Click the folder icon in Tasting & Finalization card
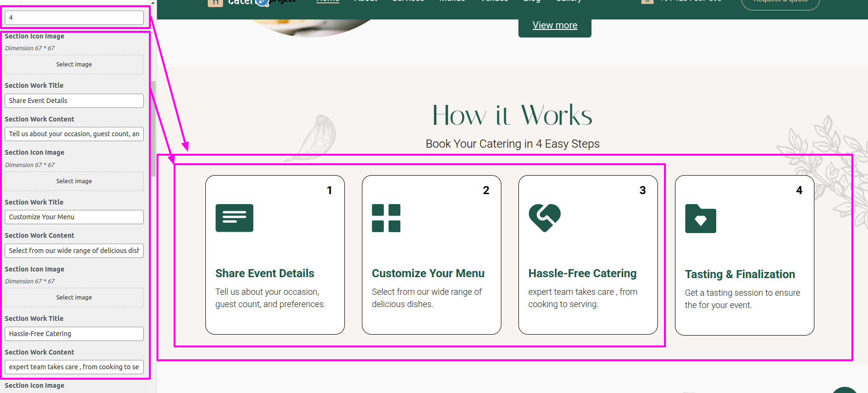This screenshot has height=393, width=868. point(701,218)
